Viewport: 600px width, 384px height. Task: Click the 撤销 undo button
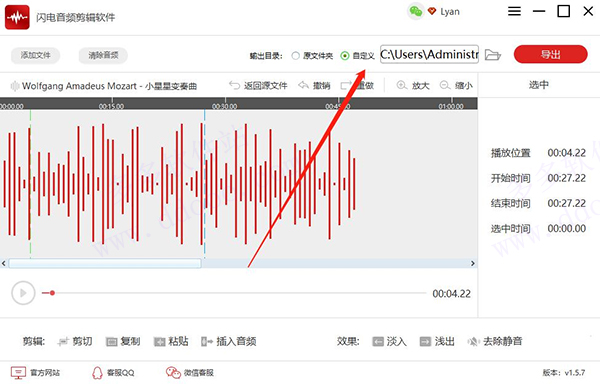[x=315, y=85]
